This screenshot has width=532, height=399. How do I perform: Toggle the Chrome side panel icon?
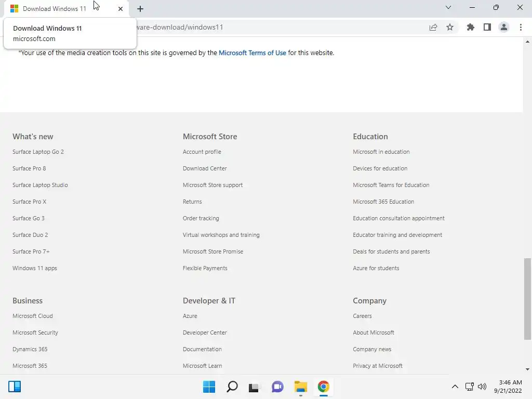point(487,27)
